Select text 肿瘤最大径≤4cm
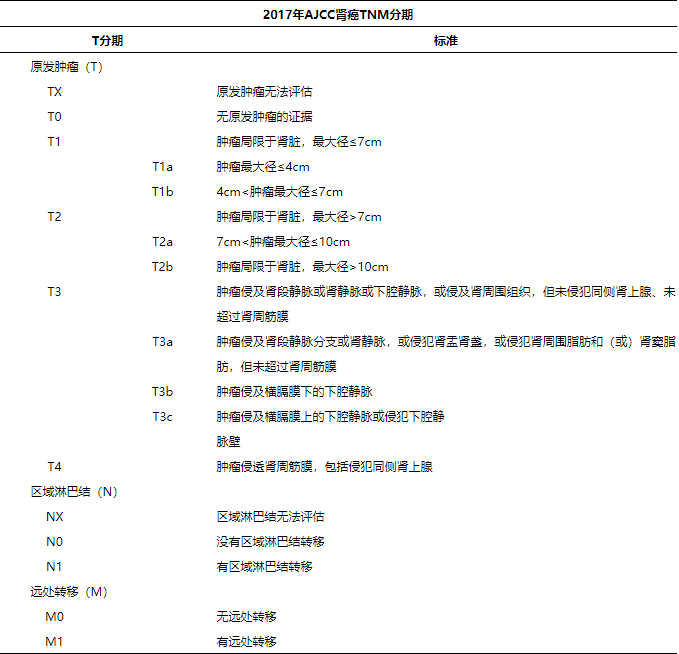This screenshot has width=679, height=654. 263,167
